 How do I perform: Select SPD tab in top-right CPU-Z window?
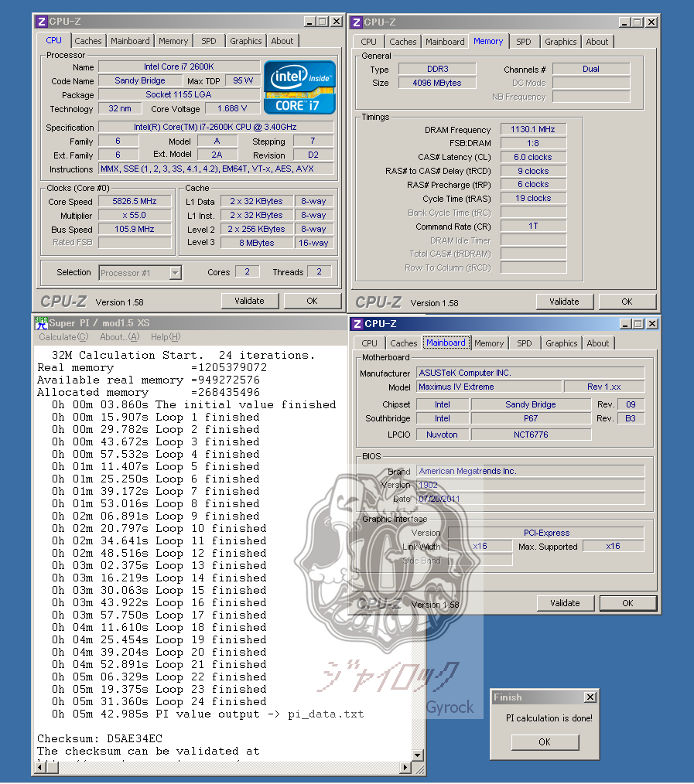[x=523, y=42]
